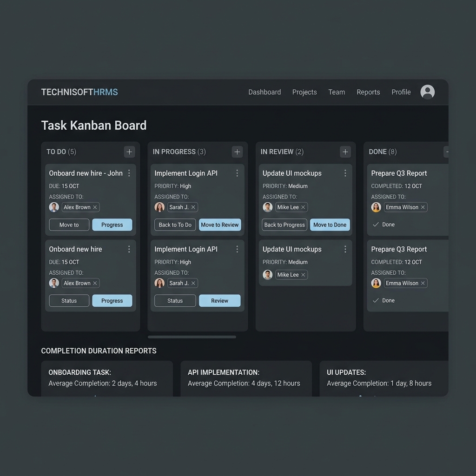This screenshot has height=476, width=476.
Task: Click the Task Kanban Board heading
Action: pyautogui.click(x=94, y=126)
